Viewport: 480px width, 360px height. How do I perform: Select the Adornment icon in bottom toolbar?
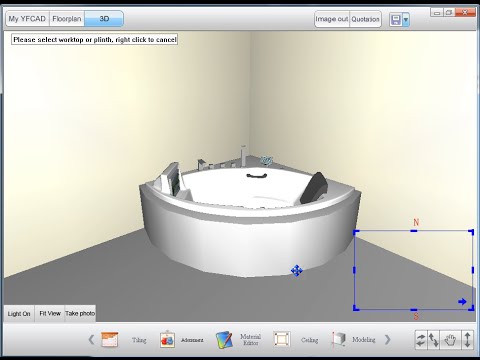tap(167, 340)
